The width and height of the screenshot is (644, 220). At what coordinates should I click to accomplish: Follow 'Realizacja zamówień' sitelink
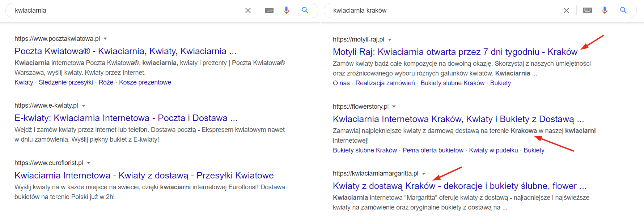click(x=385, y=83)
